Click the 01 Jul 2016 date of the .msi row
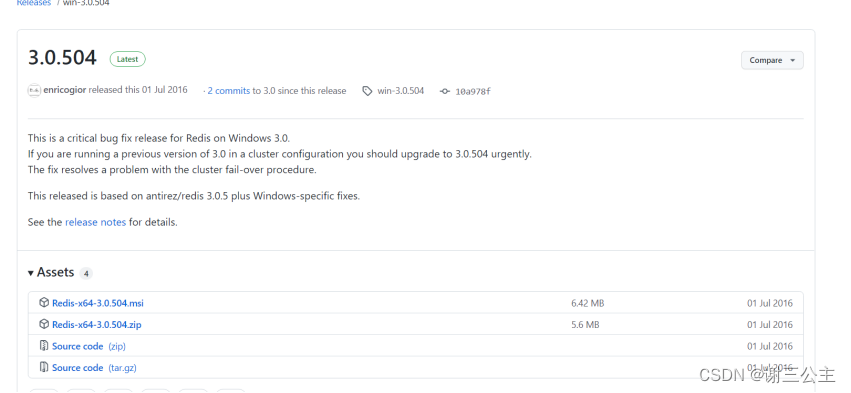The height and width of the screenshot is (393, 851). pos(770,303)
